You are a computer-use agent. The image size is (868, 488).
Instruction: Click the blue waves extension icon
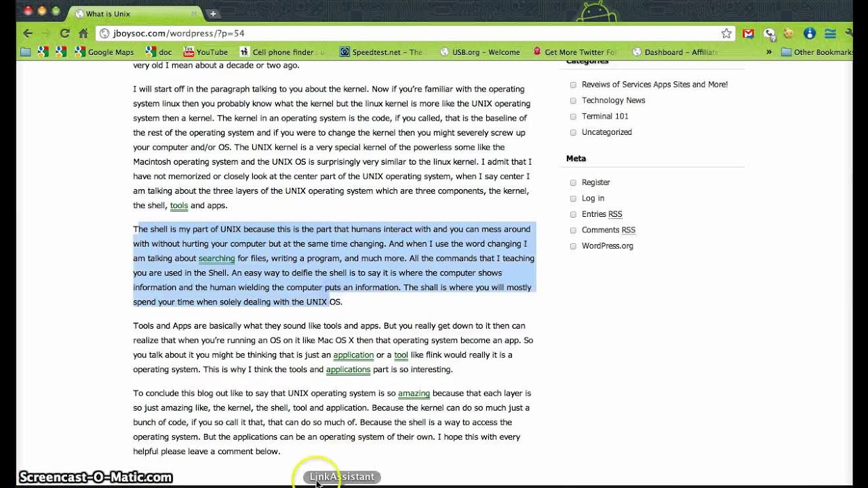click(830, 33)
